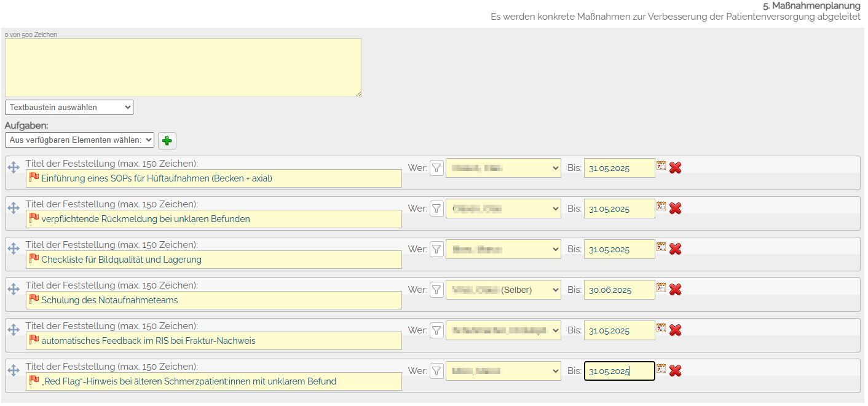Remove the 'Checkliste für Bildqualität' row

pos(675,249)
